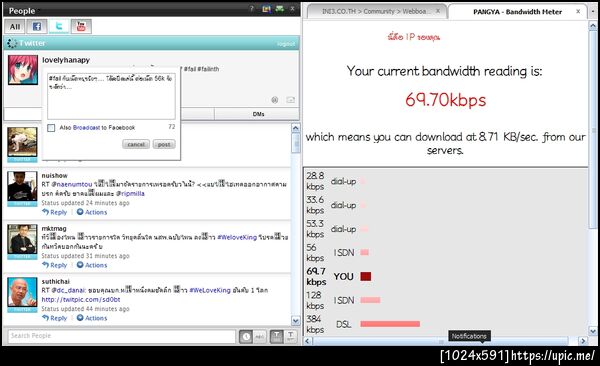Viewport: 600px width, 366px height.
Task: Enable Also Broadcast to Facebook checkbox
Action: click(51, 128)
